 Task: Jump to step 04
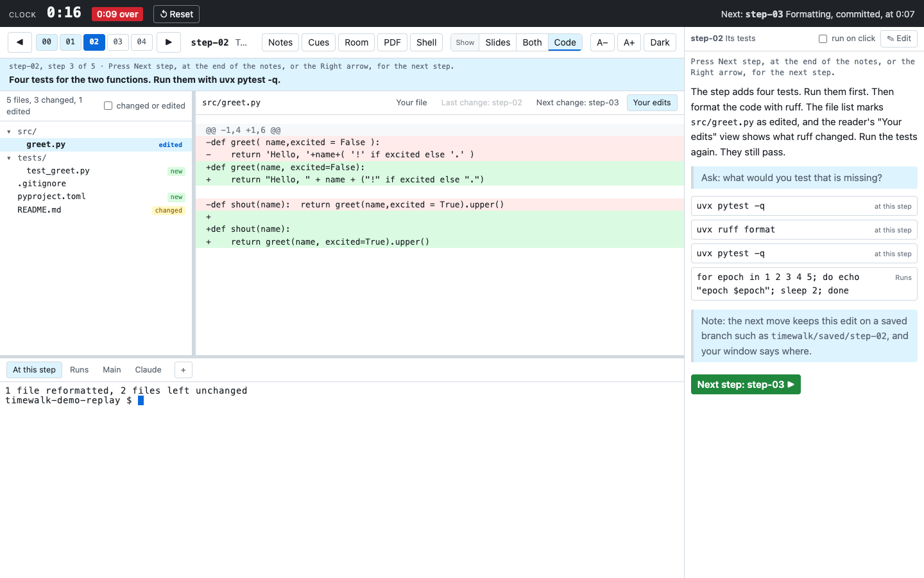(142, 42)
